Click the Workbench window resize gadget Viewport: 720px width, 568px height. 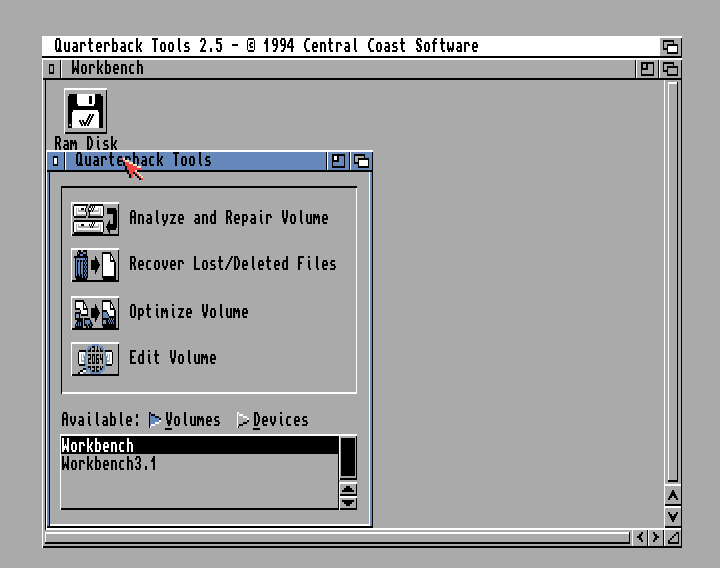[x=673, y=537]
